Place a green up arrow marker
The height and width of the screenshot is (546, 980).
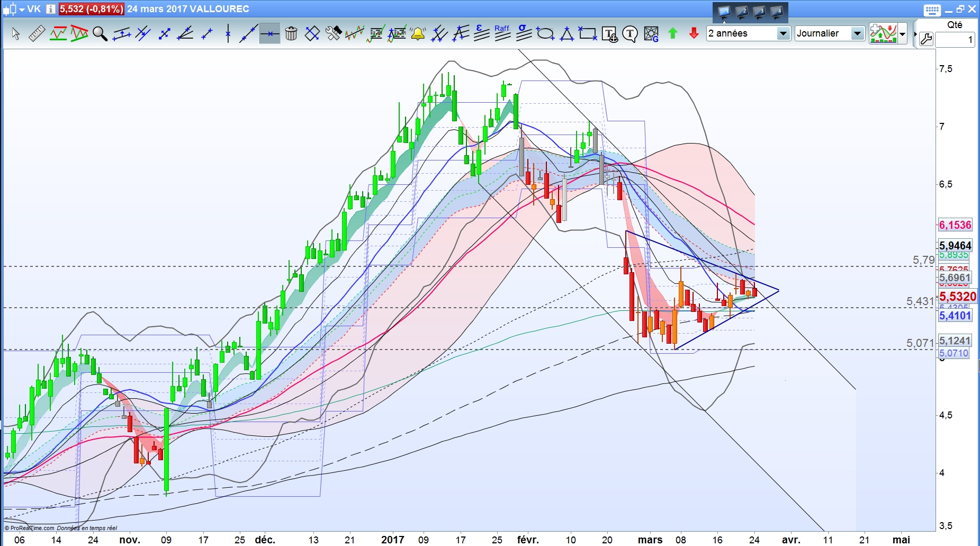coord(673,33)
